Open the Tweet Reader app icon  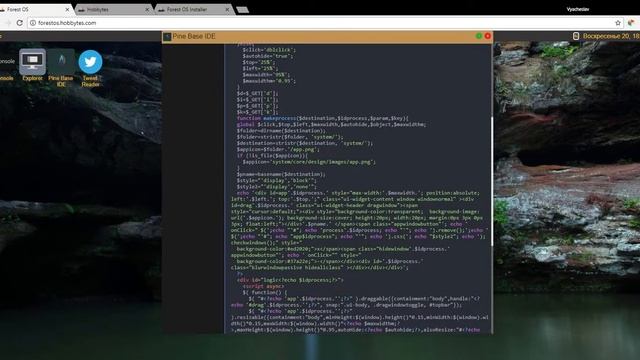coord(90,68)
